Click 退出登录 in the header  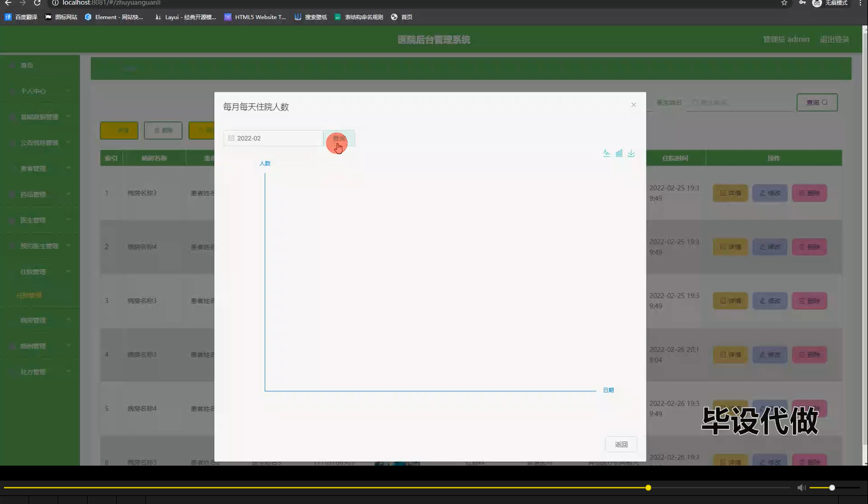tap(834, 40)
